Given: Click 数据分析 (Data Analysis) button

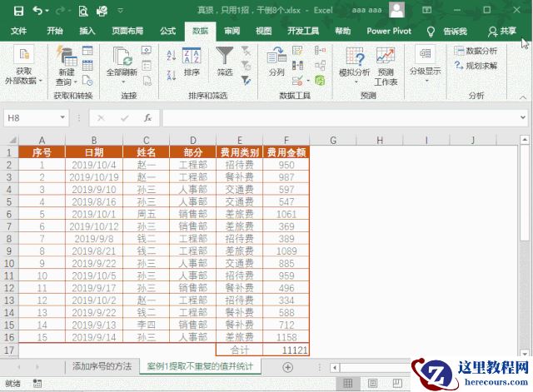Looking at the screenshot, I should pyautogui.click(x=476, y=51).
